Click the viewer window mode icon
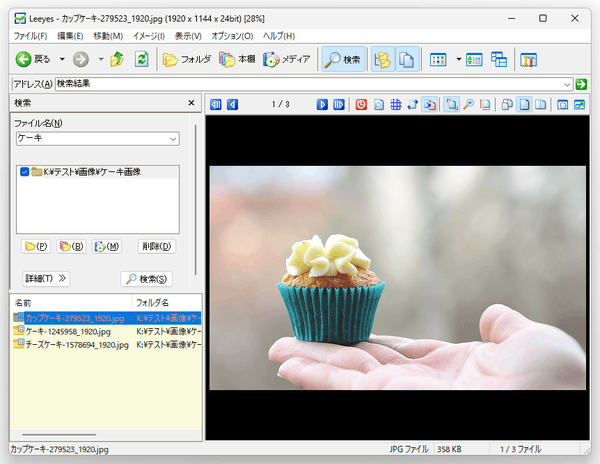Screen dimensions: 600x464 click(562, 104)
